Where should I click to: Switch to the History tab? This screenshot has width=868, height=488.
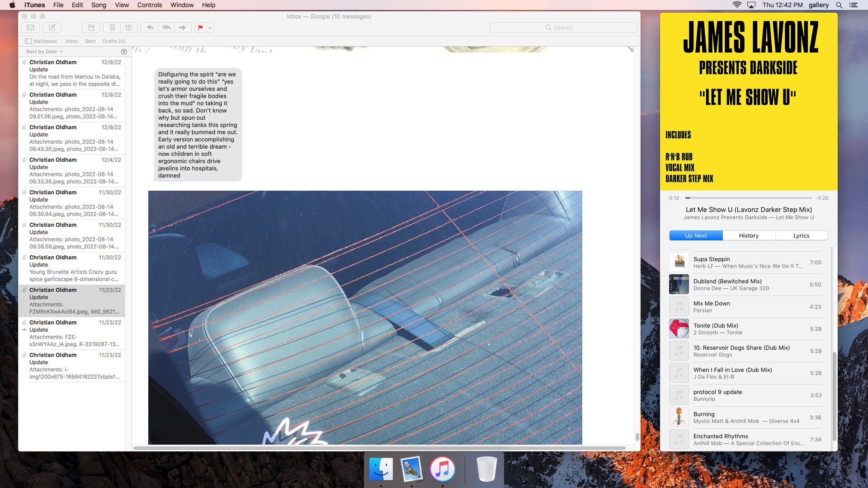[x=749, y=236]
